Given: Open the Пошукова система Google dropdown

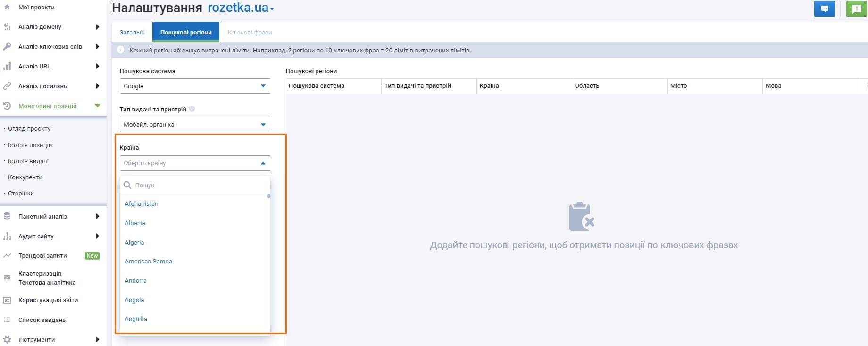Looking at the screenshot, I should pos(195,86).
